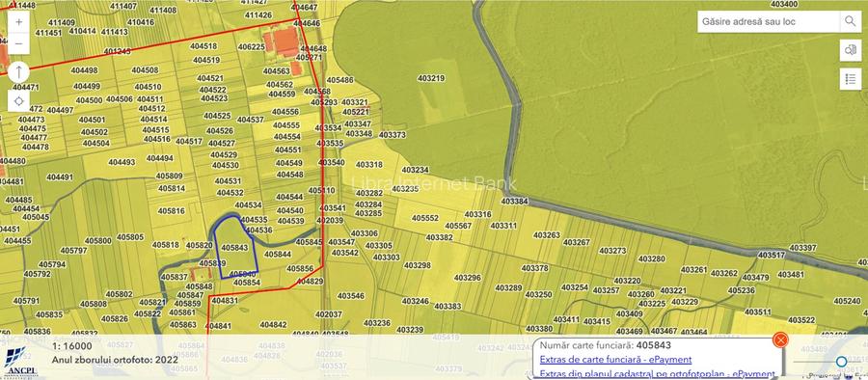Screen dimensions: 868x380
Task: Select parcel label 405567
Action: (458, 226)
